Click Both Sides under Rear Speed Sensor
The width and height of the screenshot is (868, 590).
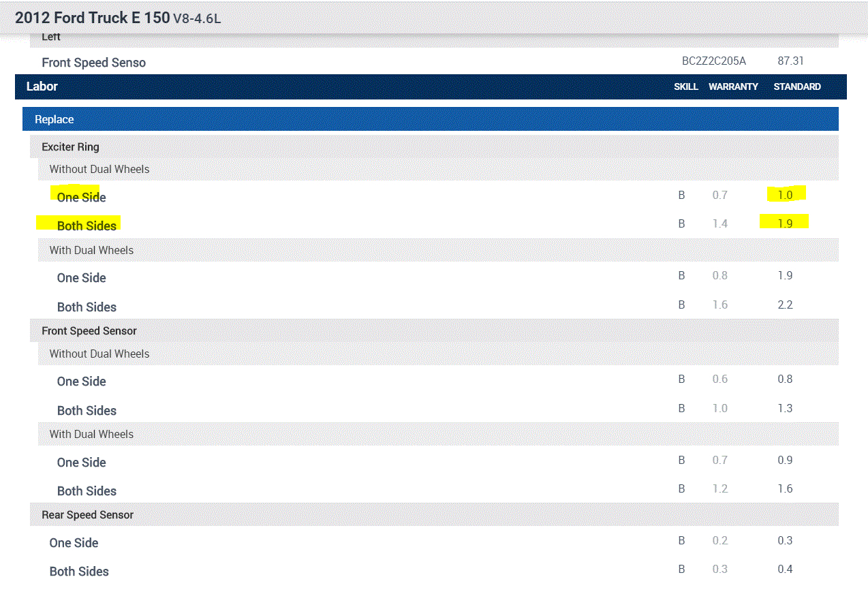[79, 572]
